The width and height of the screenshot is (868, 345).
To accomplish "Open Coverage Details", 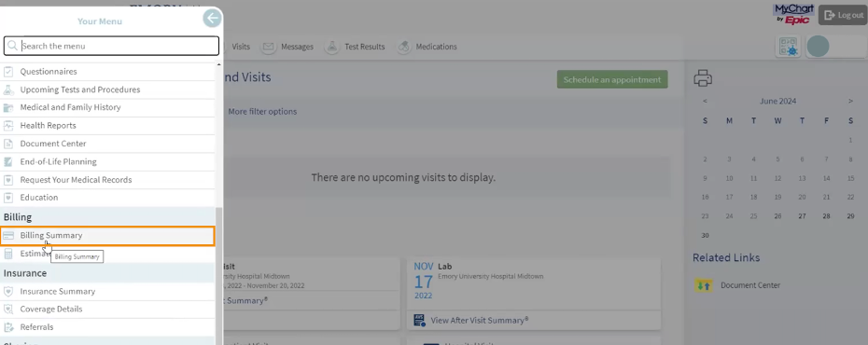I will pos(107,309).
